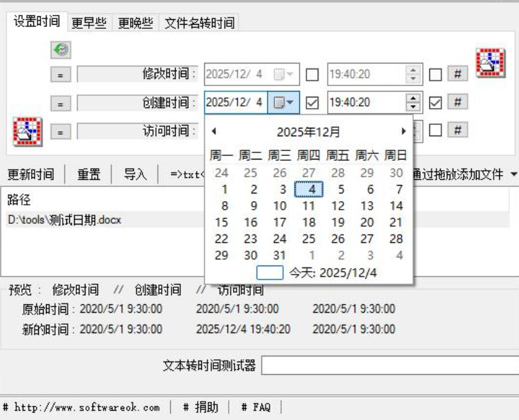This screenshot has height=420, width=519.
Task: Click the green clock refresh icon
Action: 61,50
